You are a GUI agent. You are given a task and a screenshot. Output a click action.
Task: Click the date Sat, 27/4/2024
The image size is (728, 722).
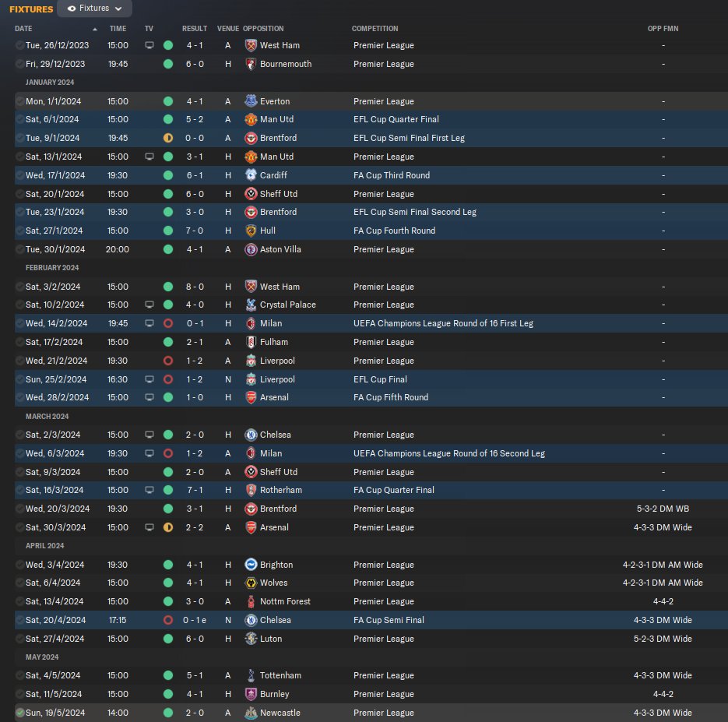tap(55, 639)
